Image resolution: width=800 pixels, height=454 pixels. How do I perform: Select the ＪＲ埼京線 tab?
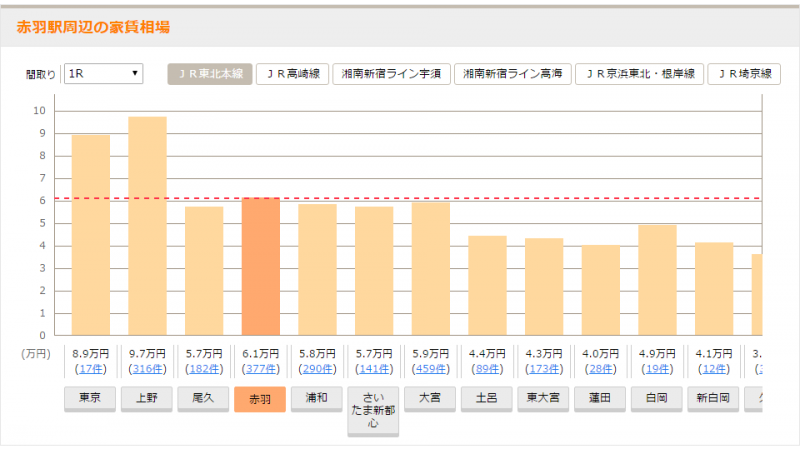(x=744, y=74)
